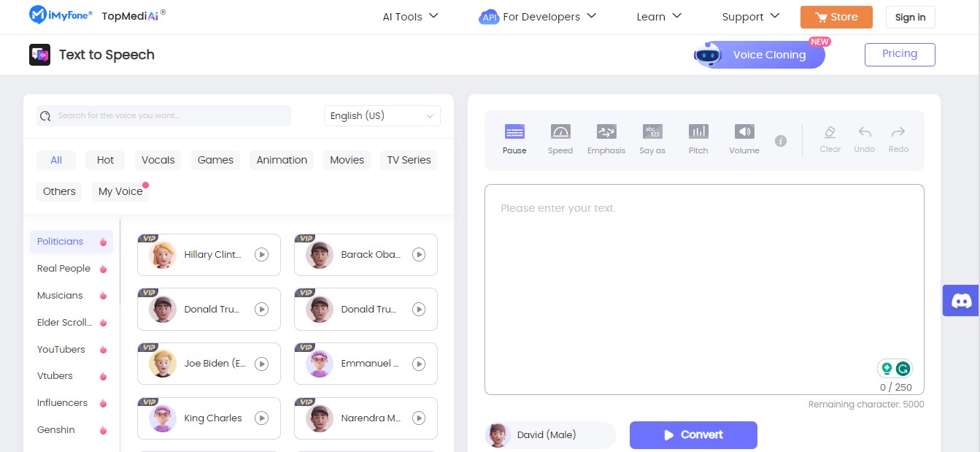
Task: Click the "Remaining character: 5000" text
Action: click(866, 405)
